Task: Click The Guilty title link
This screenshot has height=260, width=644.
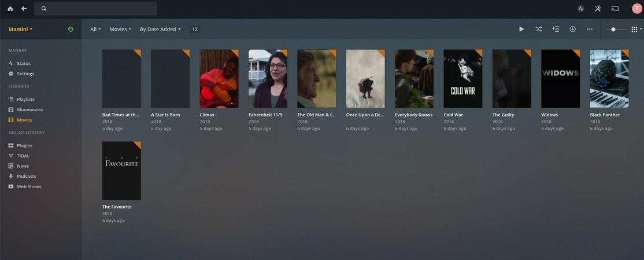Action: 504,115
